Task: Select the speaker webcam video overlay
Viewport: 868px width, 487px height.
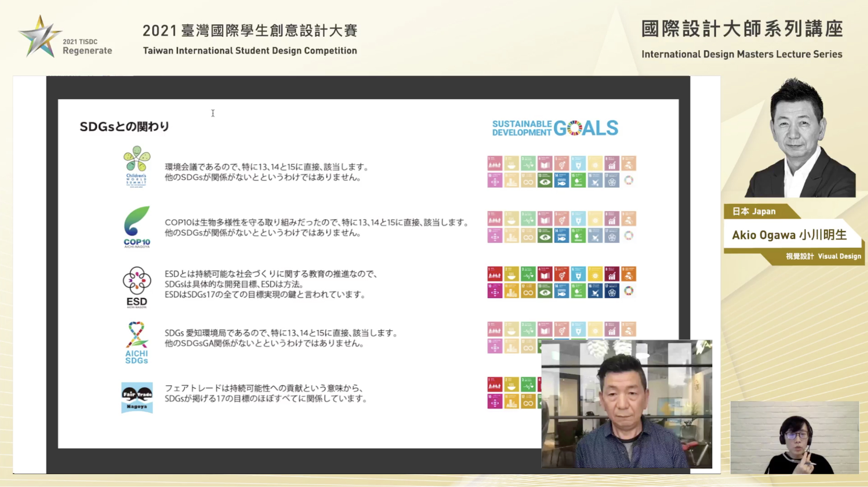Action: point(626,404)
